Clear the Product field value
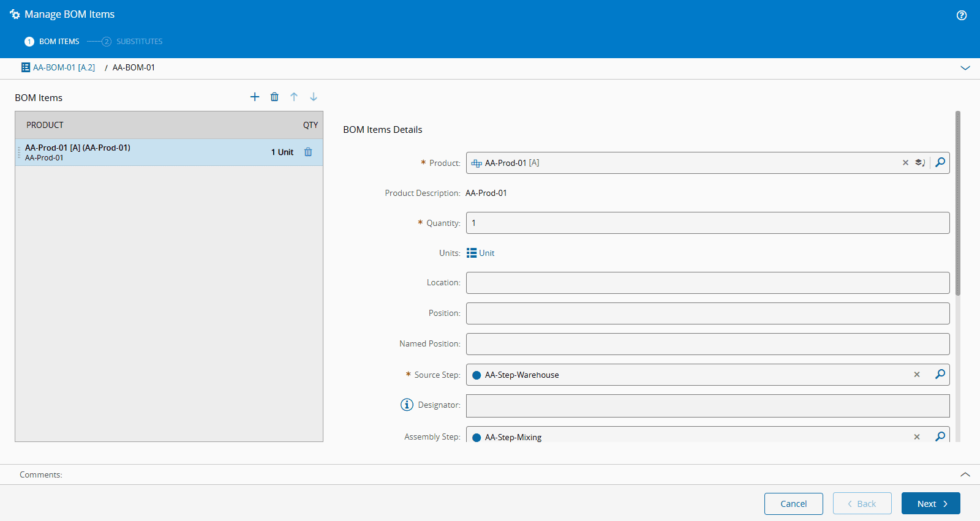Screen dimensions: 980x521 (x=905, y=163)
